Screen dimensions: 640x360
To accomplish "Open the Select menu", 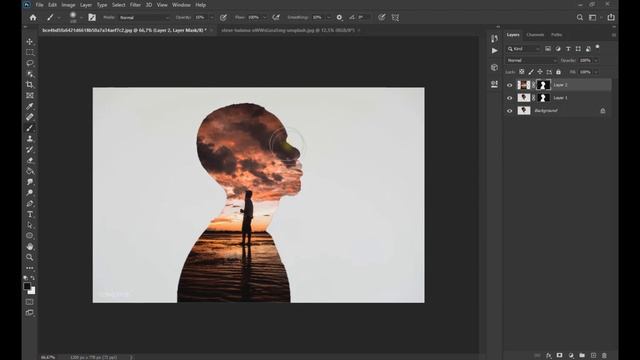I will point(118,5).
